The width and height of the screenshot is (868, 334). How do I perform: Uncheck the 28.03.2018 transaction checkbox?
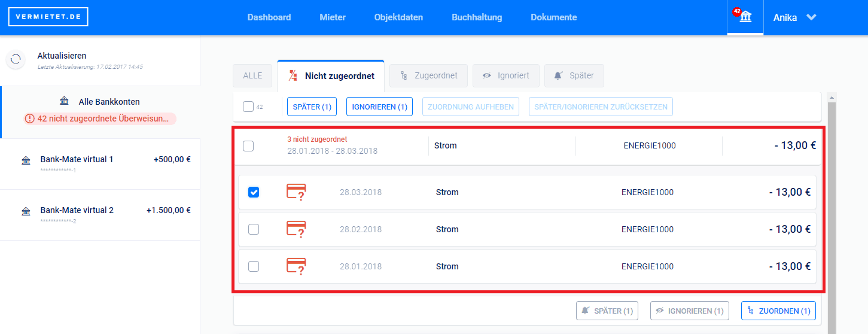click(254, 192)
